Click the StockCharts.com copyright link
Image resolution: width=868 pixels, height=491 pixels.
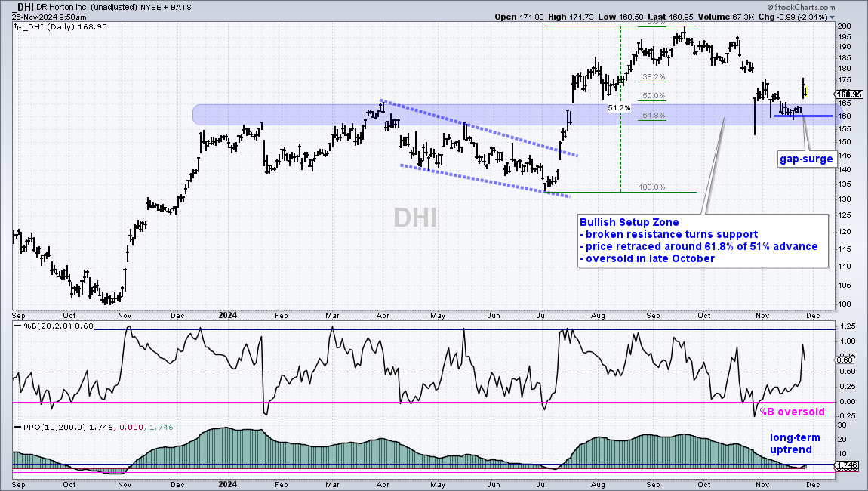(x=802, y=7)
